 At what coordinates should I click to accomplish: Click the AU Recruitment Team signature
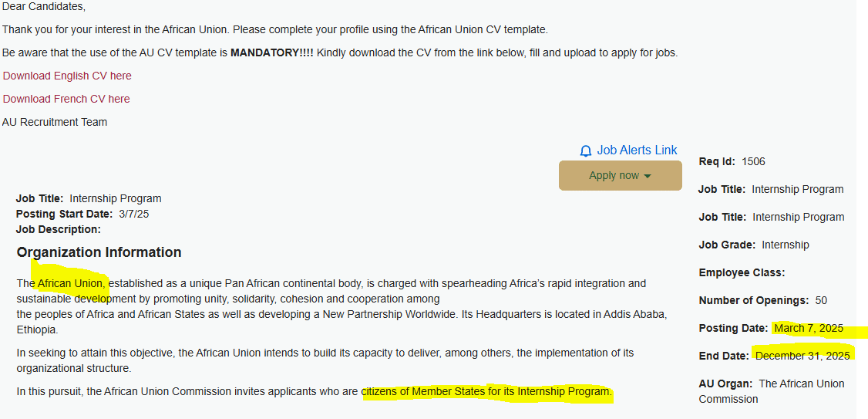coord(55,122)
